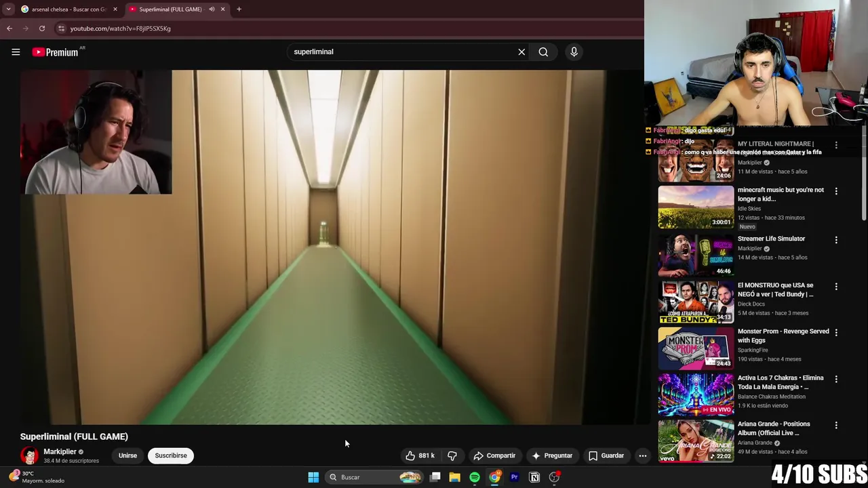Open OBS Studio from taskbar
Image resolution: width=868 pixels, height=488 pixels.
[x=555, y=477]
